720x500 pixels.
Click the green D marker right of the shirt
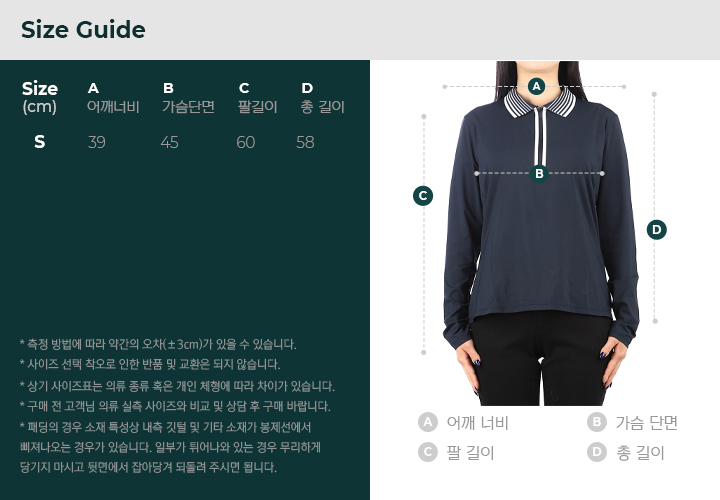click(657, 230)
